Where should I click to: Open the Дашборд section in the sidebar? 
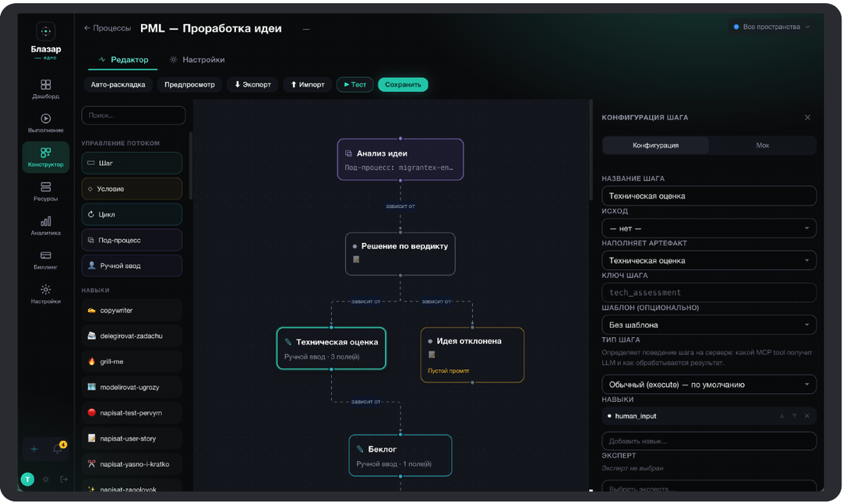point(46,89)
